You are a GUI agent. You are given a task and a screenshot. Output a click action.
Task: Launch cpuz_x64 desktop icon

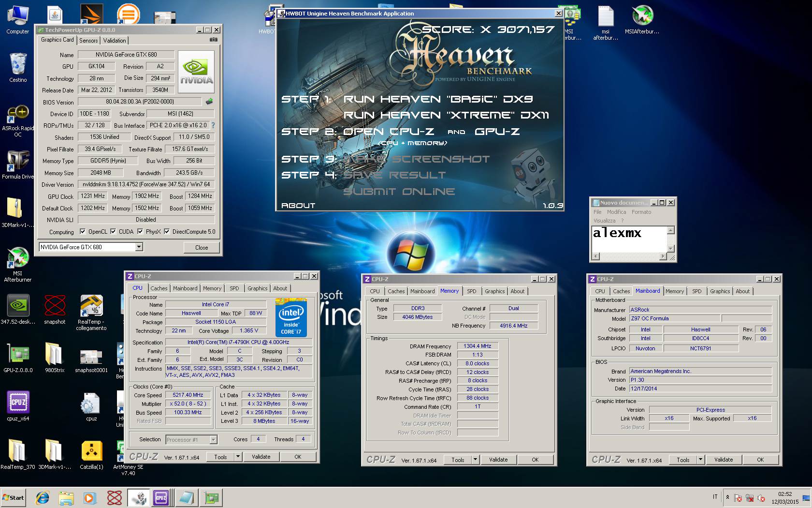pyautogui.click(x=18, y=406)
